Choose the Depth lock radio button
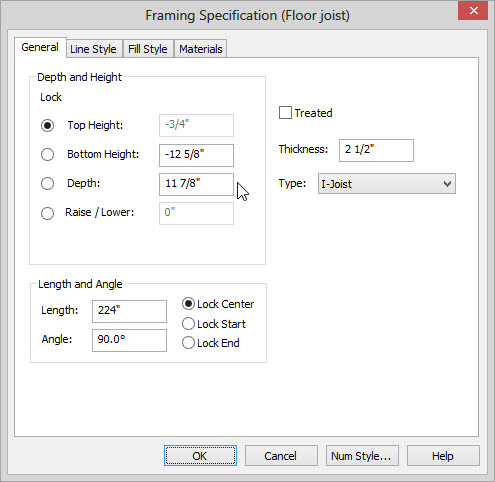 point(47,183)
